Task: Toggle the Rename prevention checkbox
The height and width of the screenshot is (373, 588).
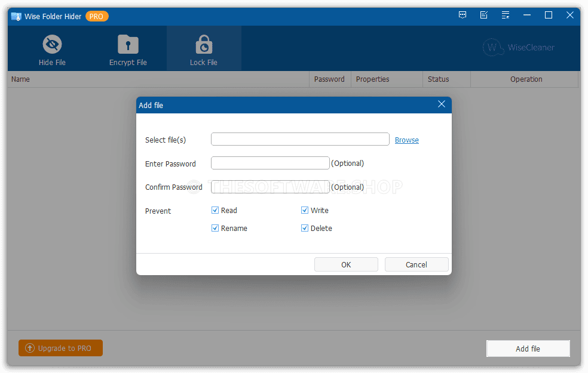Action: click(x=215, y=228)
